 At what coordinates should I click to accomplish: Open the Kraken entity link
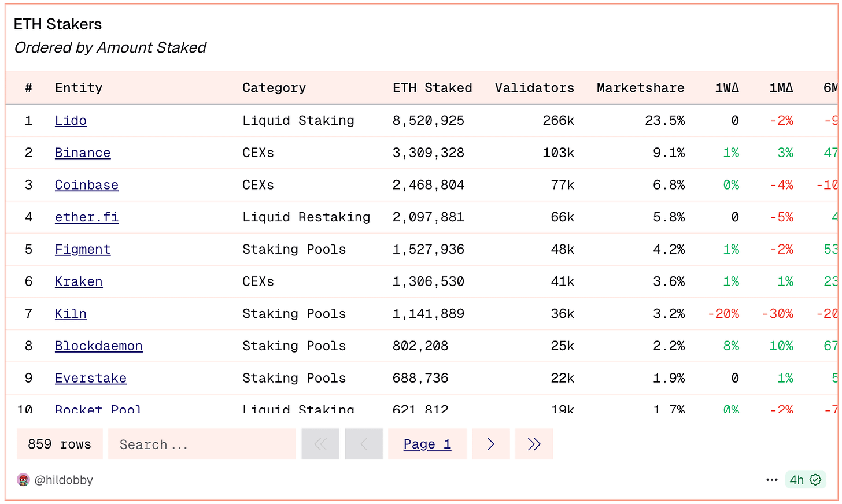point(79,281)
